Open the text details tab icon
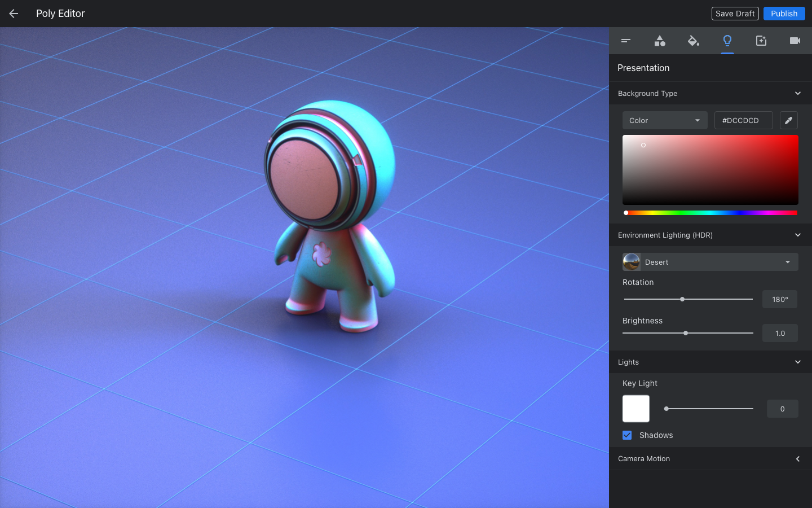This screenshot has height=508, width=812. click(x=626, y=41)
